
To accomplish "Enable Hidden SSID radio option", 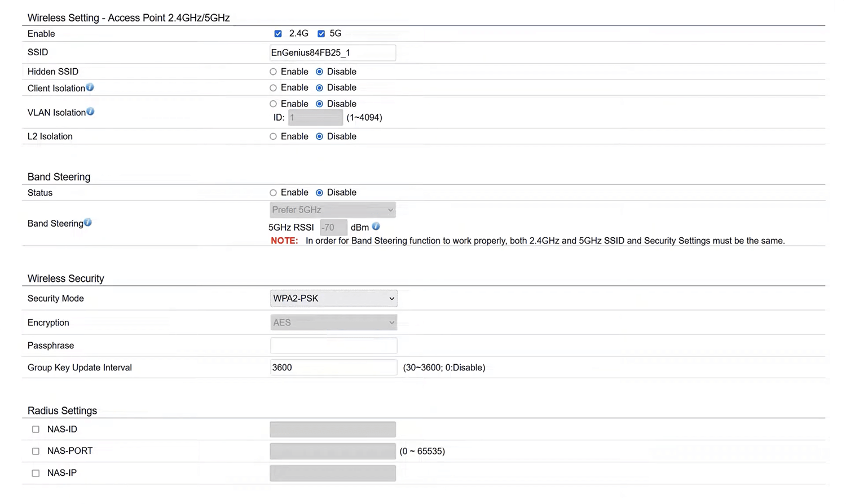I will 273,72.
